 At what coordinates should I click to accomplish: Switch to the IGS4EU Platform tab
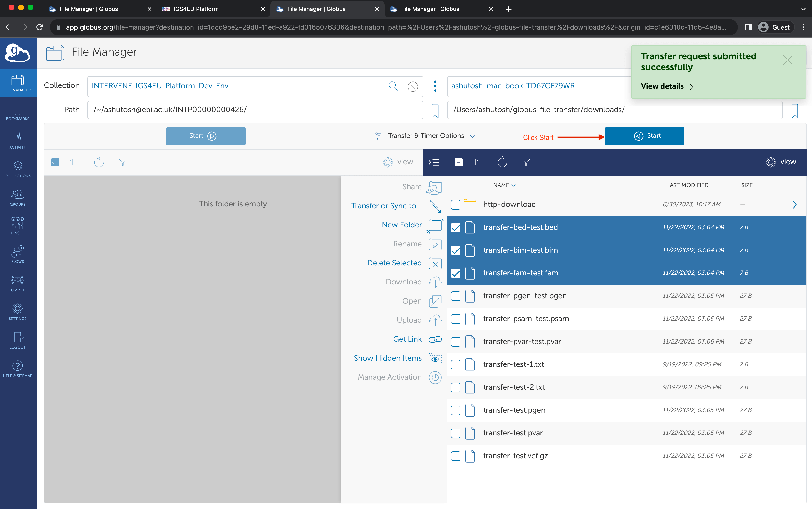tap(196, 9)
